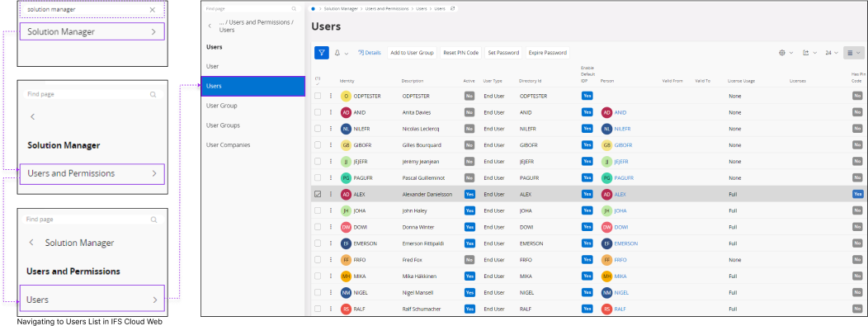The width and height of the screenshot is (868, 326).
Task: Check the ODPTESTER row checkbox
Action: pyautogui.click(x=318, y=96)
